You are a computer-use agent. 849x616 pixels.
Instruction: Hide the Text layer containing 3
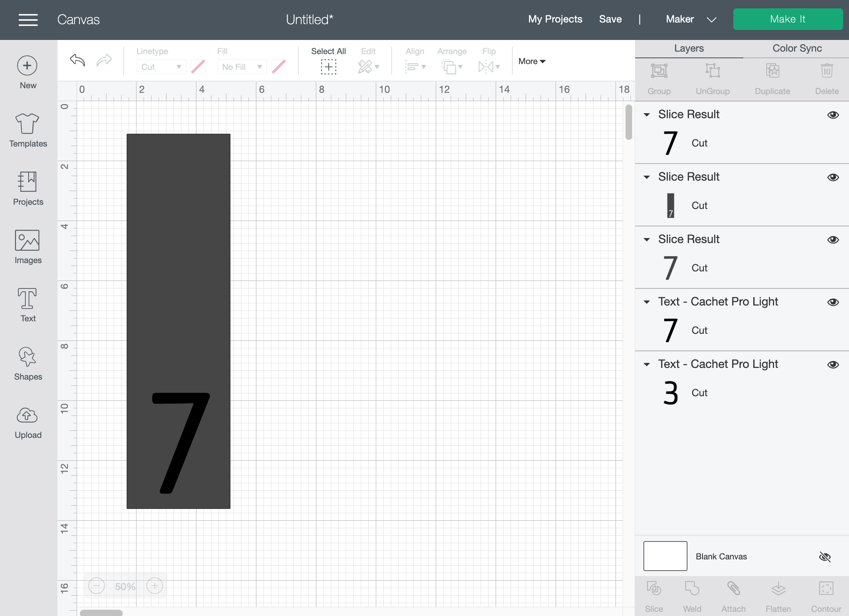pos(833,365)
